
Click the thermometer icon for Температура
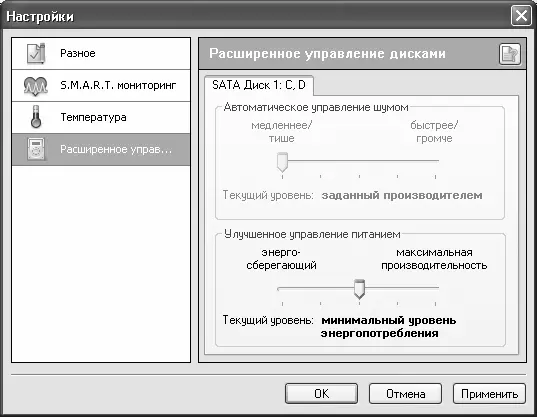(x=36, y=117)
